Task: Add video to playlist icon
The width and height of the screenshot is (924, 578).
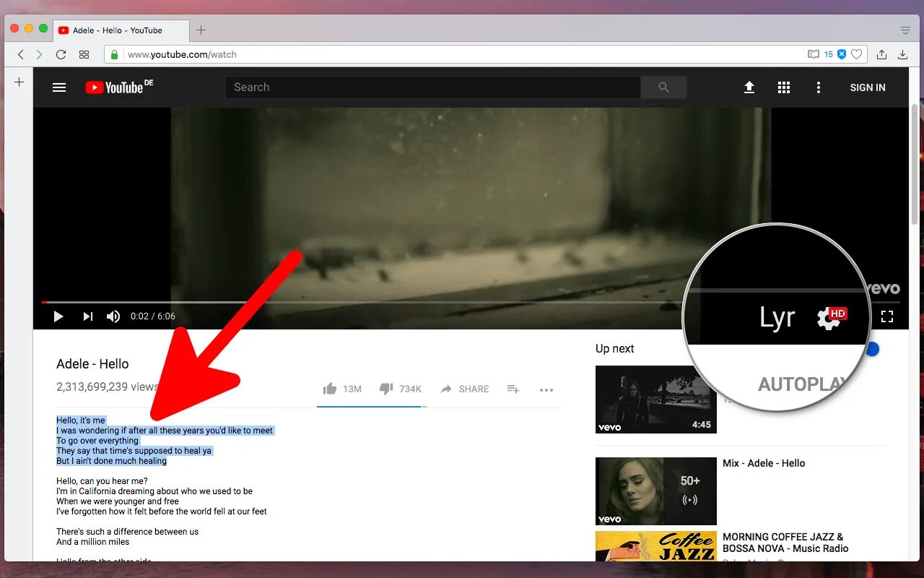Action: tap(513, 389)
